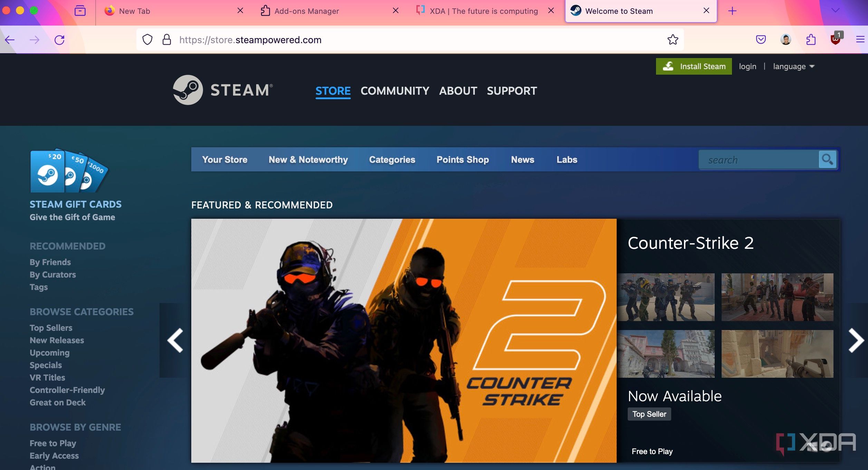Go back with the browser back arrow
Image resolution: width=868 pixels, height=470 pixels.
[10, 40]
